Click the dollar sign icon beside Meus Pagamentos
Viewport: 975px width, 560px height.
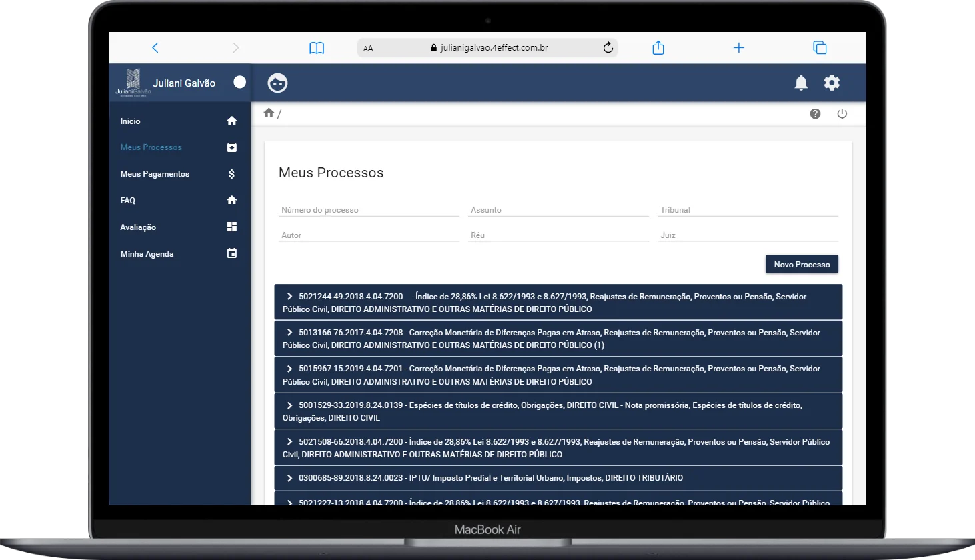coord(231,174)
